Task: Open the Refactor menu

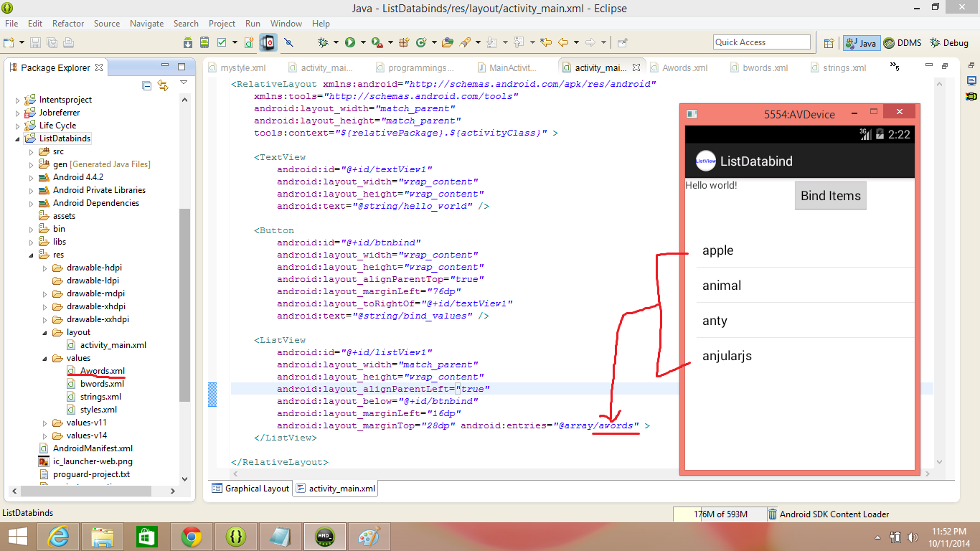Action: click(x=67, y=23)
